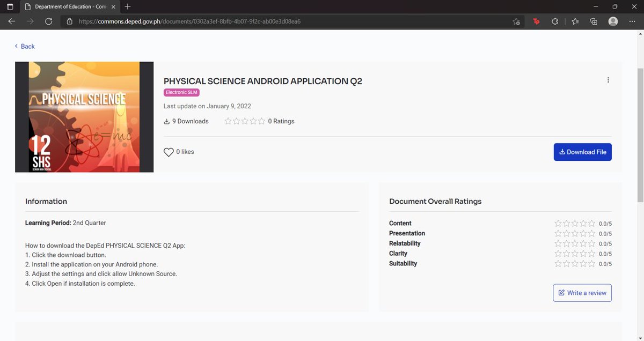Like the document with the heart icon
Viewport: 644px width, 341px height.
(x=169, y=152)
